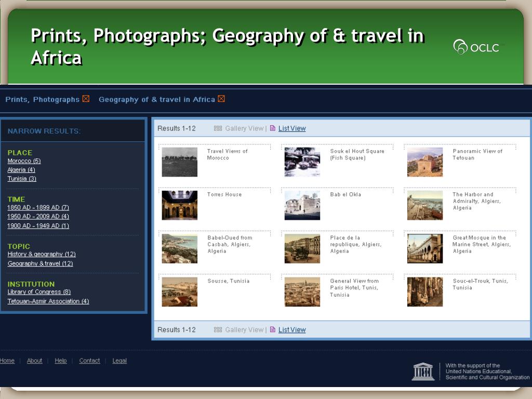Open Bab el Okla thumbnail
The height and width of the screenshot is (399, 532).
(x=302, y=205)
